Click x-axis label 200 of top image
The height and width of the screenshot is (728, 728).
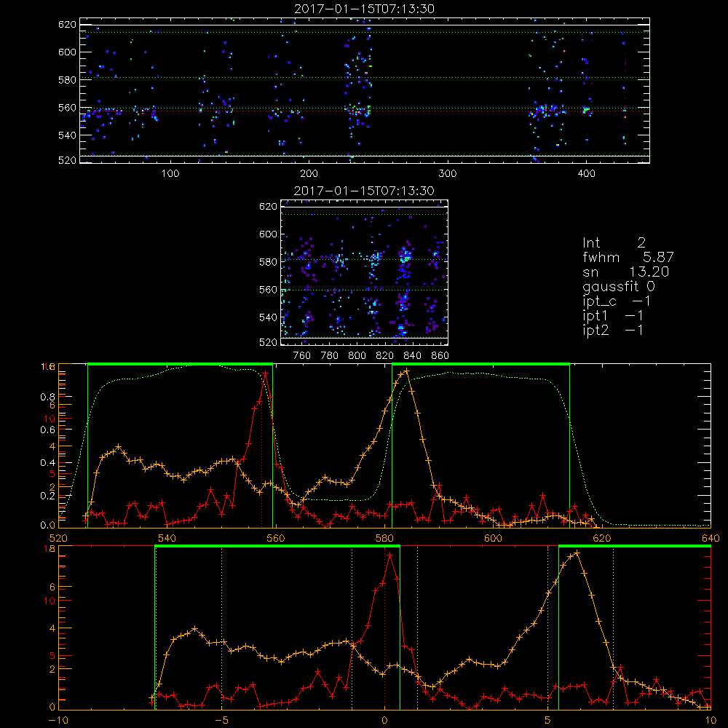(309, 174)
